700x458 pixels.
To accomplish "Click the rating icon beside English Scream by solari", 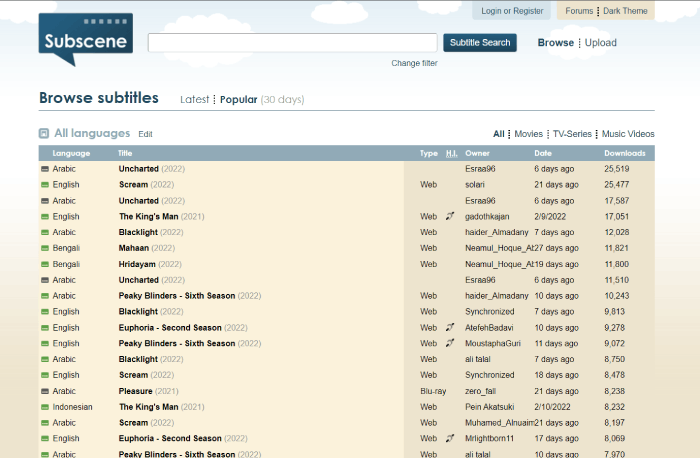I will (45, 185).
